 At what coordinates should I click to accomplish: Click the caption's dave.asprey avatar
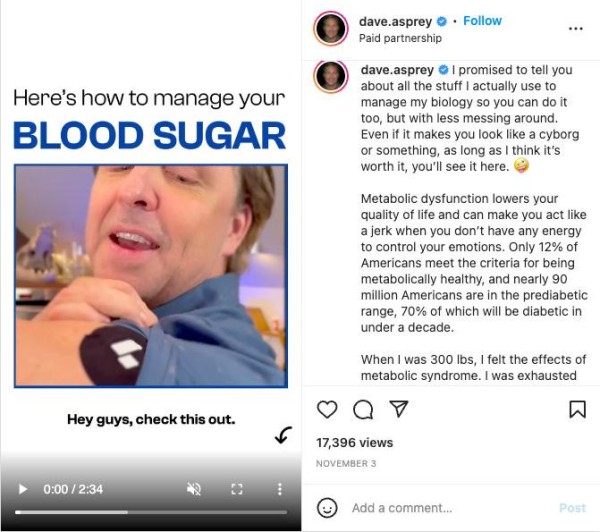point(331,77)
